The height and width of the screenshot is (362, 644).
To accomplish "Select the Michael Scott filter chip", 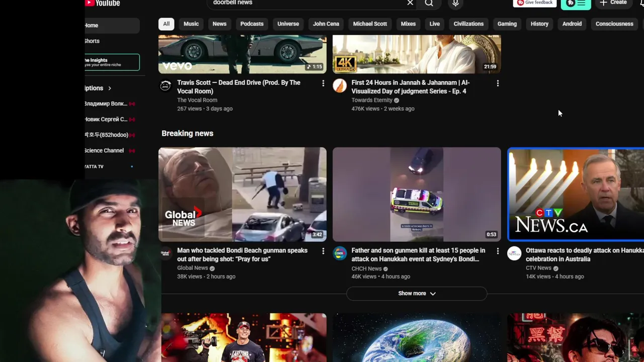I will (370, 24).
